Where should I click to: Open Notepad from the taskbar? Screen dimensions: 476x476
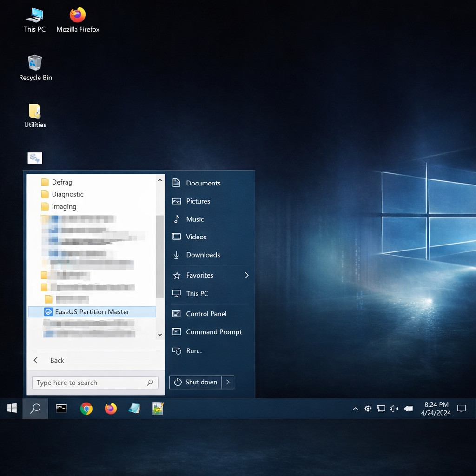134,409
